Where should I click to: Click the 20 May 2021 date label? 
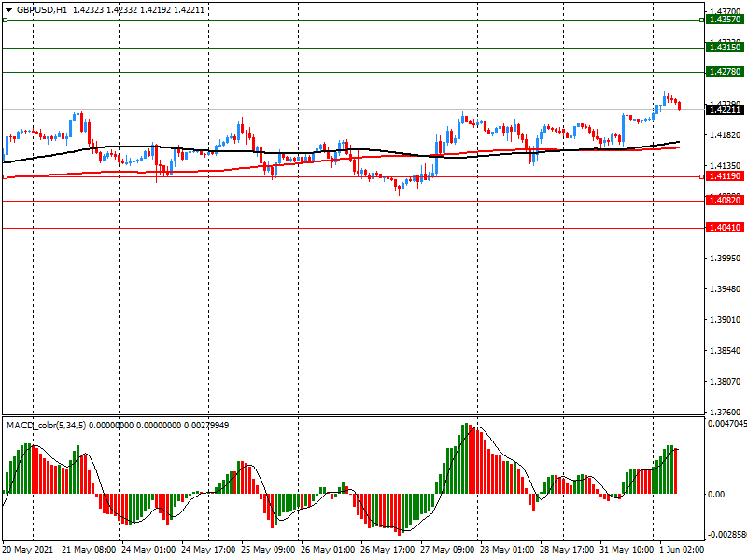[28, 550]
